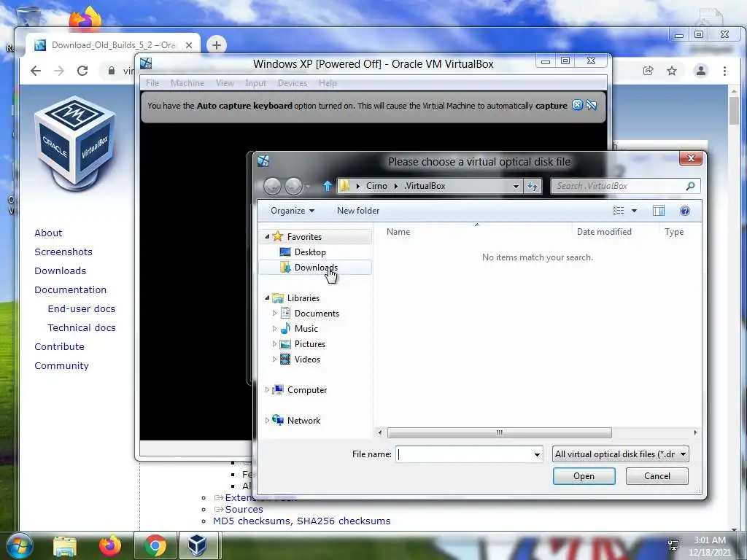Image resolution: width=747 pixels, height=560 pixels.
Task: Select Downloads in Favorites
Action: click(x=314, y=267)
